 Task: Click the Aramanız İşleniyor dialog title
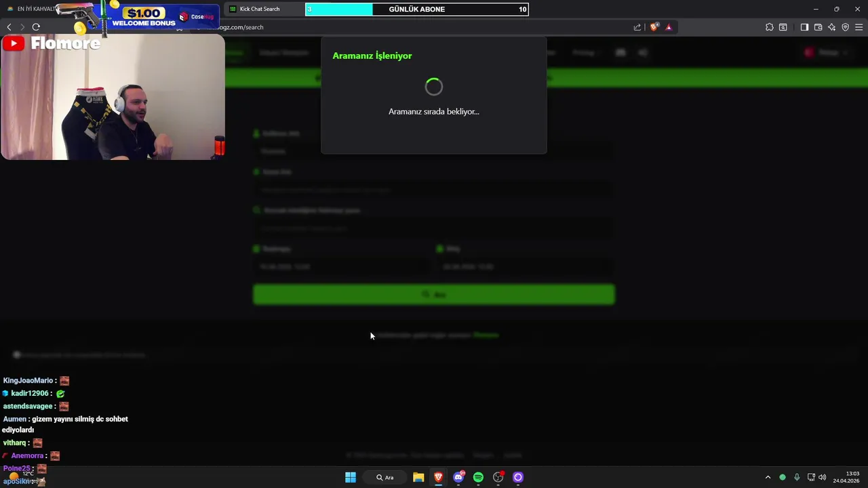[372, 56]
